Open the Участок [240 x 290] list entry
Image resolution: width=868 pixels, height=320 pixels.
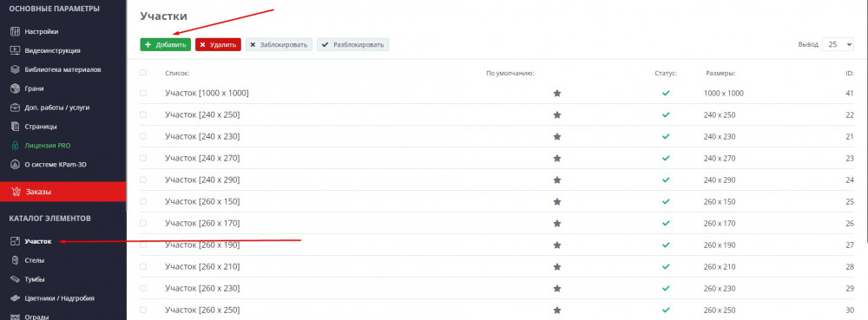[202, 180]
